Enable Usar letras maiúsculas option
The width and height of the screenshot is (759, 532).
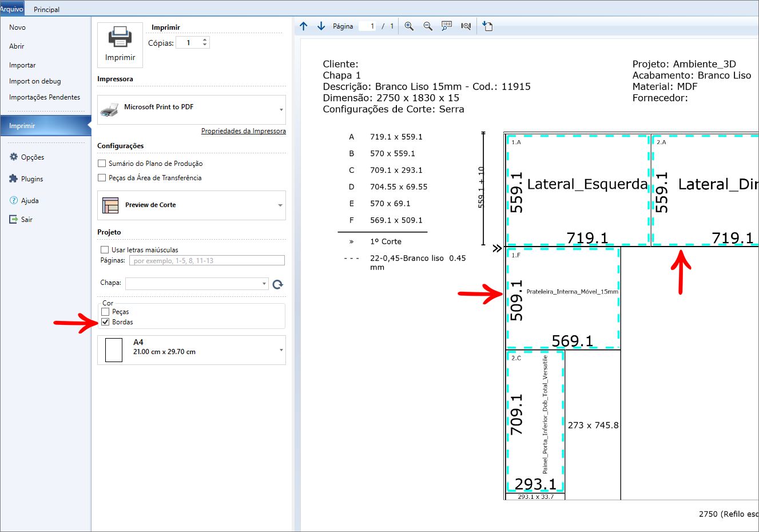click(105, 250)
